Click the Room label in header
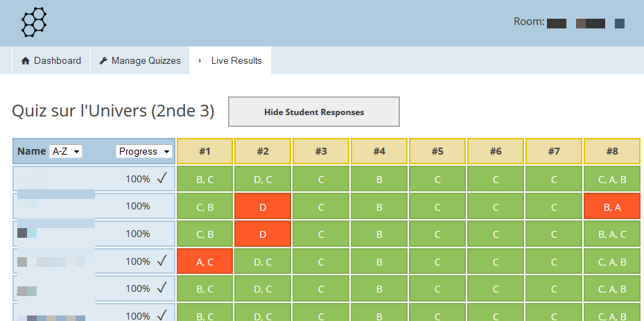The image size is (644, 321). point(528,22)
